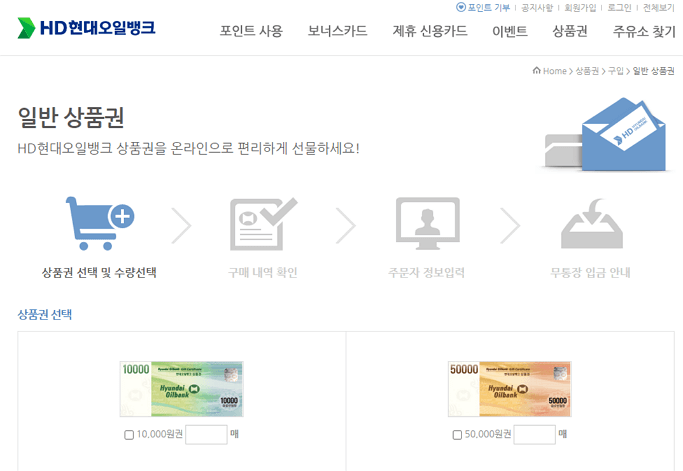The width and height of the screenshot is (683, 471).
Task: Open the 보너스카드 menu
Action: [337, 31]
